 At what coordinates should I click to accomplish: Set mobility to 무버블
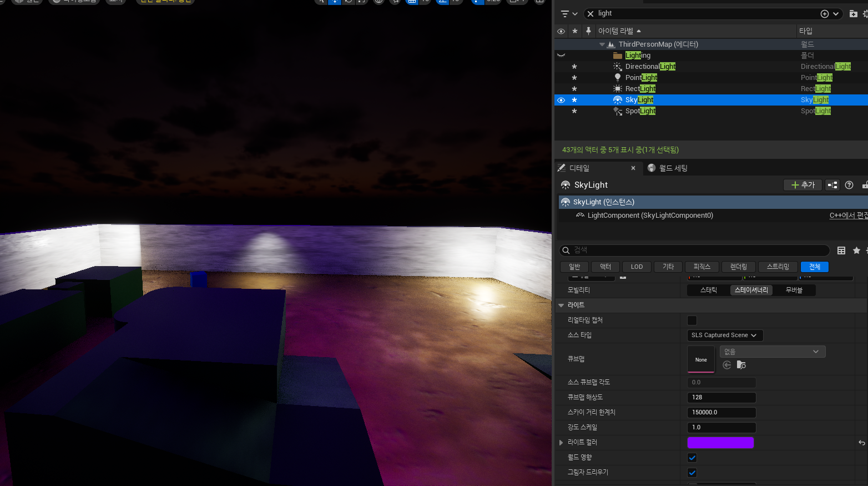click(x=794, y=290)
